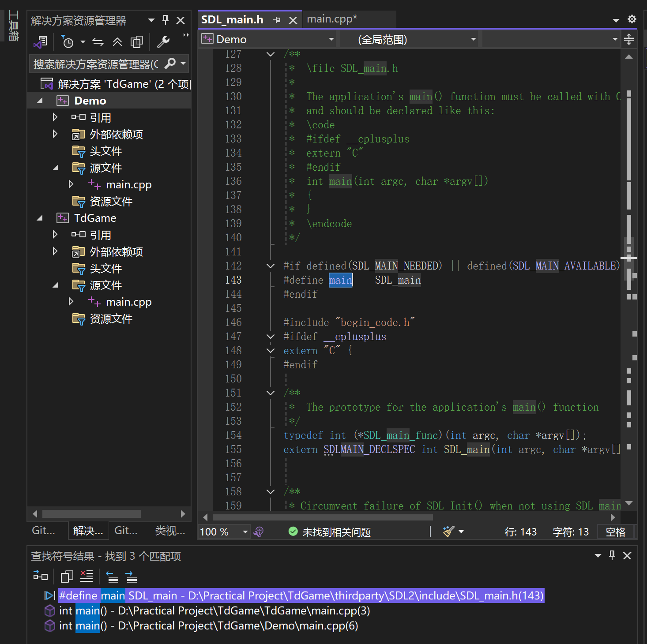Screen dimensions: 647x644
Task: Expand 外部依赖项 under Demo project
Action: pos(55,134)
